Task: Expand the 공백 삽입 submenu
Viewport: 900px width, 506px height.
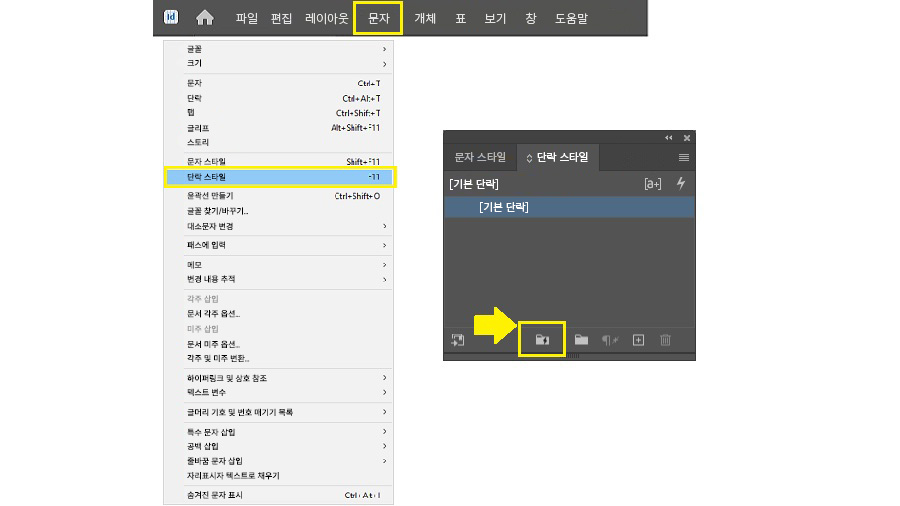Action: click(278, 446)
